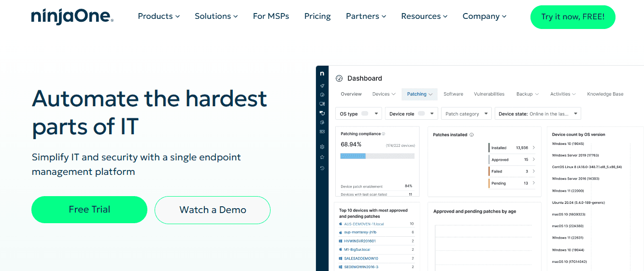Image resolution: width=644 pixels, height=271 pixels.
Task: Open the Devices dashboard tab
Action: tap(384, 94)
